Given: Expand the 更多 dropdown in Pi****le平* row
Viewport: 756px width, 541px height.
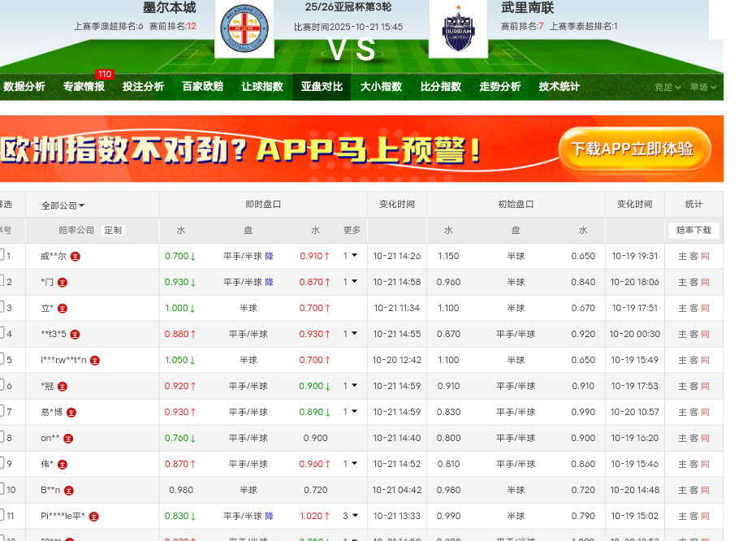Looking at the screenshot, I should 351,516.
